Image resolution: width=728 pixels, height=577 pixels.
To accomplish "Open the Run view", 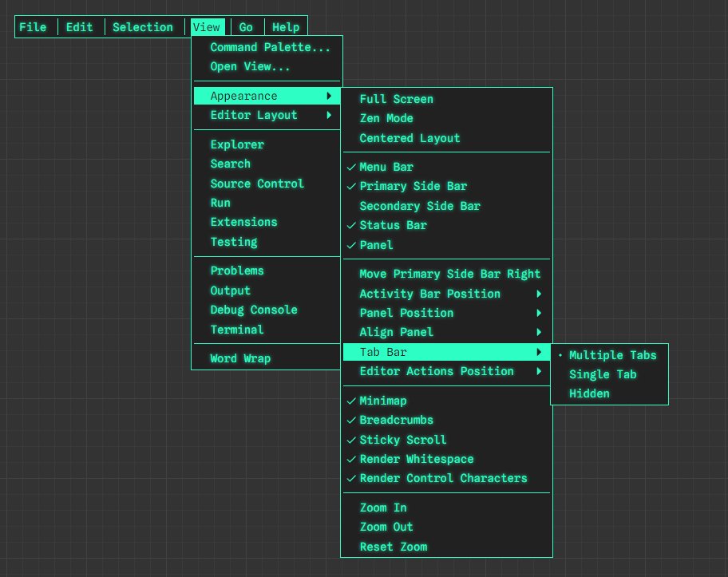I will 267,203.
